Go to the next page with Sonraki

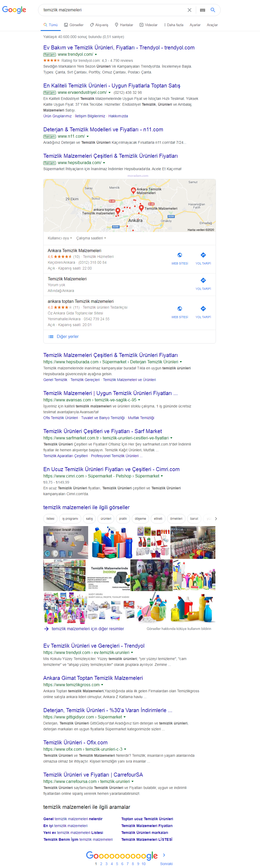[x=166, y=864]
